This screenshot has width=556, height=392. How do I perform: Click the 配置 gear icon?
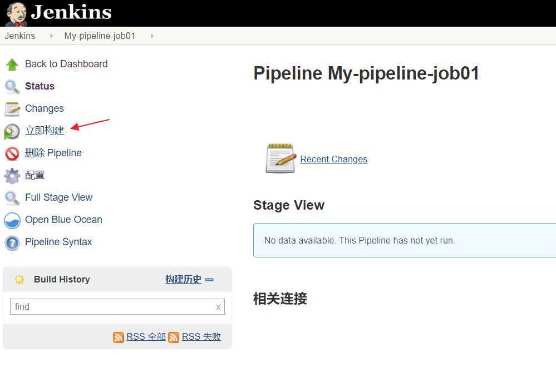point(12,176)
